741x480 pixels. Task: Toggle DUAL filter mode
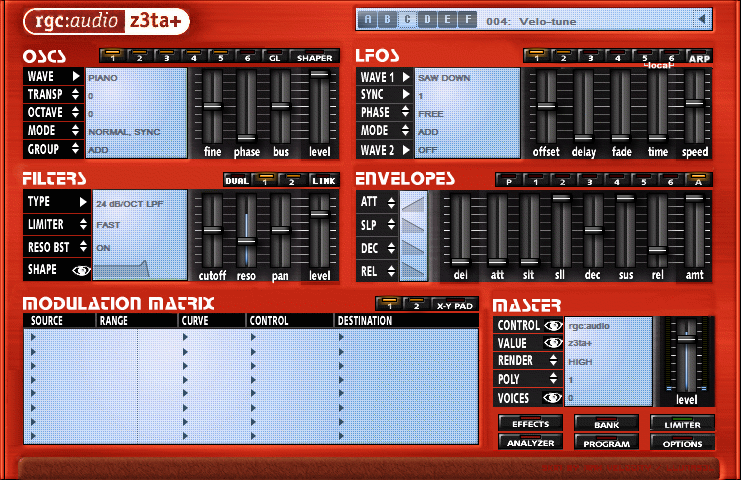pos(237,180)
